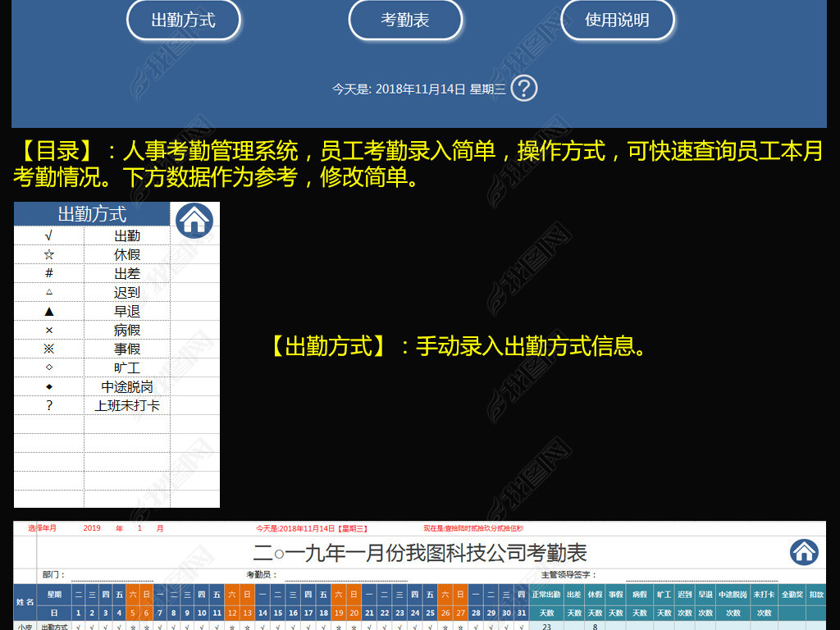
Task: Open the month selector showing 1
Action: 138,529
